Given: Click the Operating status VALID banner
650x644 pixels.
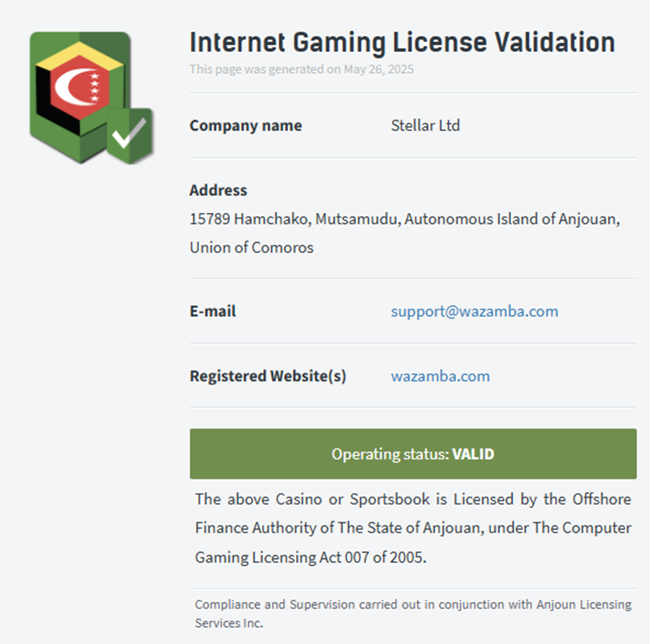Looking at the screenshot, I should 413,453.
